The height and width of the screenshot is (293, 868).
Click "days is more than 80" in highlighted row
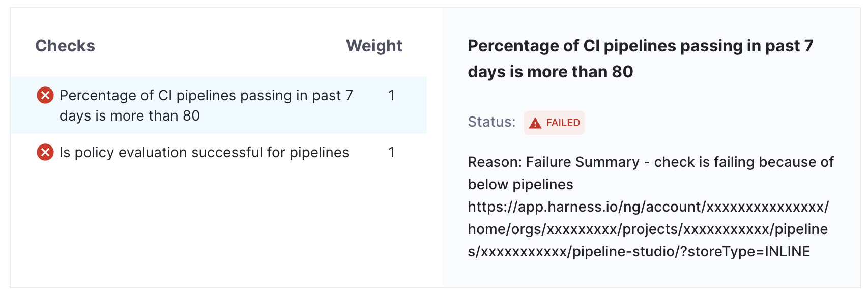pos(130,116)
